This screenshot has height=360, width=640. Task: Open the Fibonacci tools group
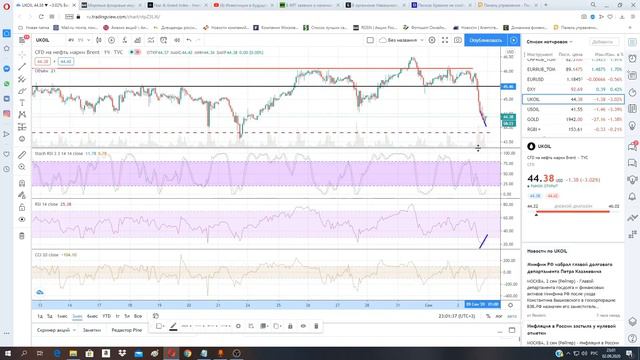(x=22, y=79)
